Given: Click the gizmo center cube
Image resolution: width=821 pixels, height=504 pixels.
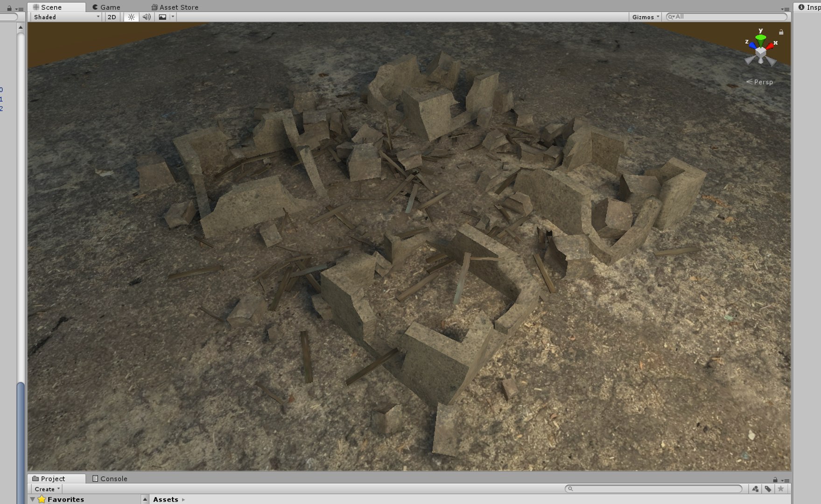Looking at the screenshot, I should coord(761,53).
